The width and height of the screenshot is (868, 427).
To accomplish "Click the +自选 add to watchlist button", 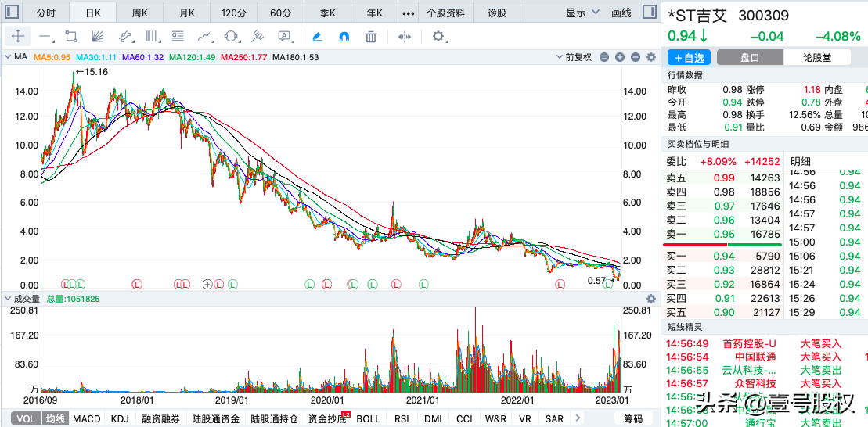I will point(690,57).
